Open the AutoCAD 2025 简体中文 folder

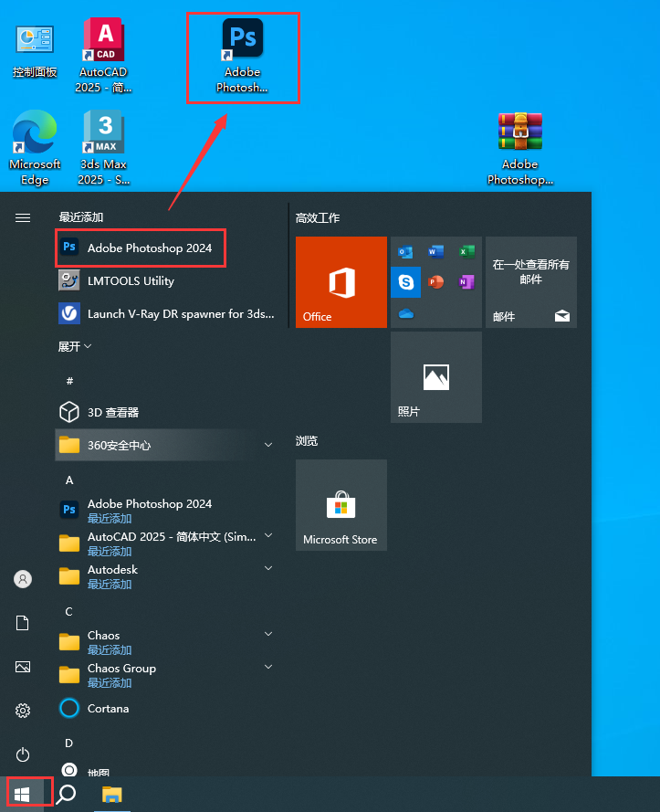click(165, 543)
